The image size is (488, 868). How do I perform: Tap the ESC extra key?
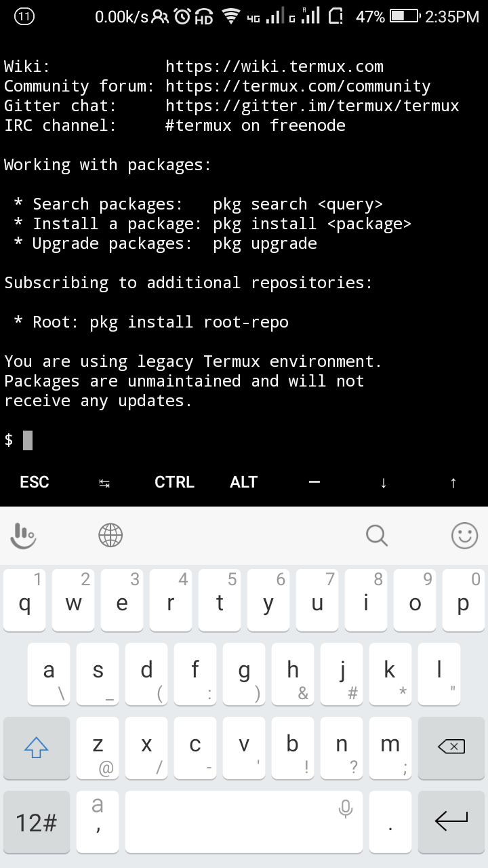click(35, 482)
